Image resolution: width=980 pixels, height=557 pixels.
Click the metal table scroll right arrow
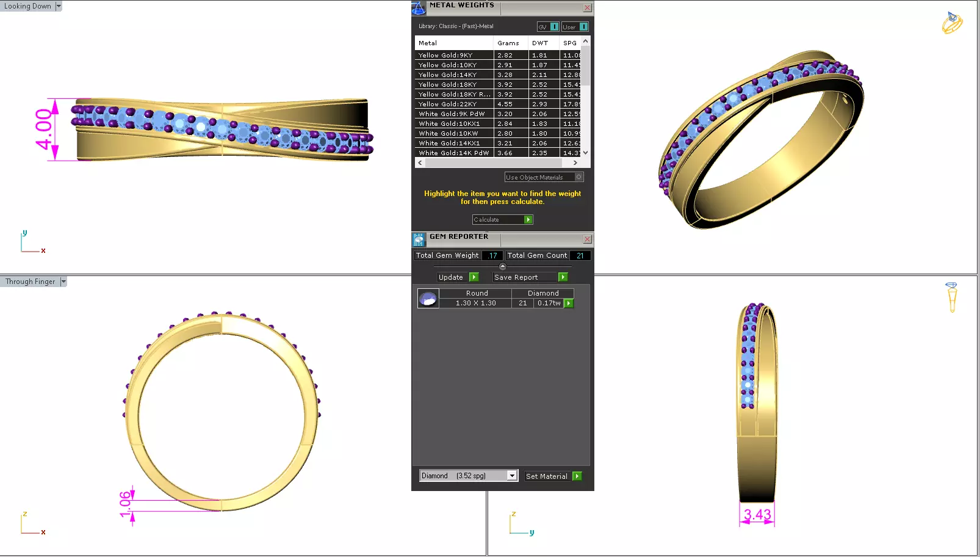click(x=575, y=163)
